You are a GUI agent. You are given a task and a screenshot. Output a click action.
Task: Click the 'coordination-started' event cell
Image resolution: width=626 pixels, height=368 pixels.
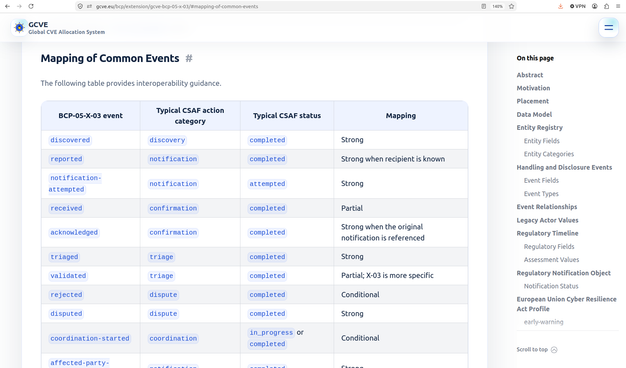click(x=90, y=338)
